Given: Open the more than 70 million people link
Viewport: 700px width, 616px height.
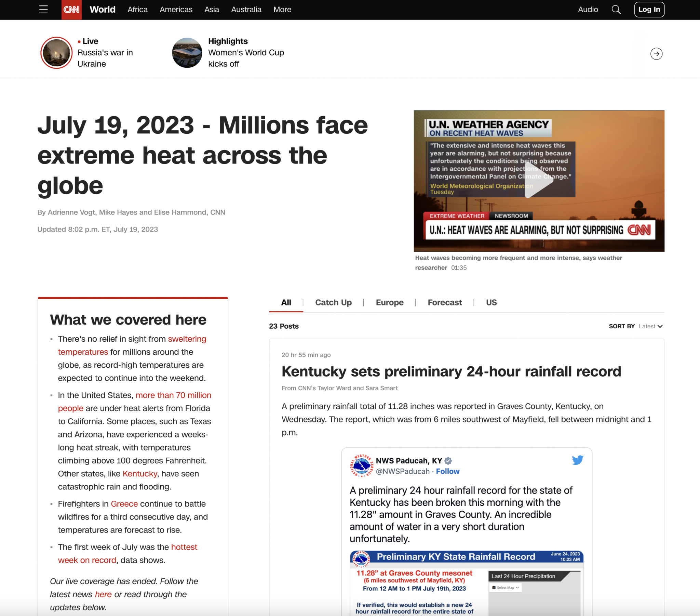Looking at the screenshot, I should (135, 402).
